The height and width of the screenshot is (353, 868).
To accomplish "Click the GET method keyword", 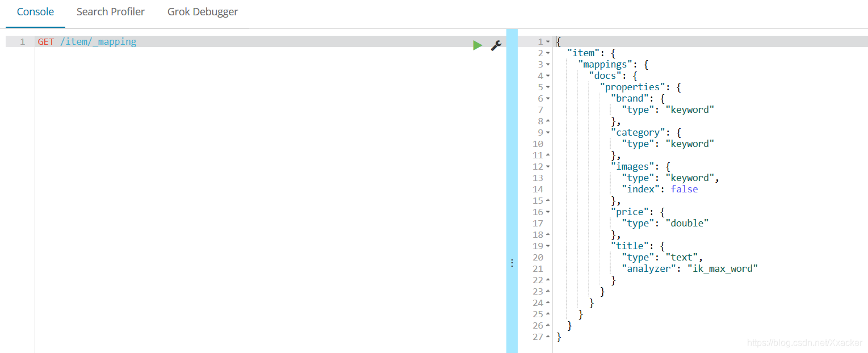I will tap(46, 41).
